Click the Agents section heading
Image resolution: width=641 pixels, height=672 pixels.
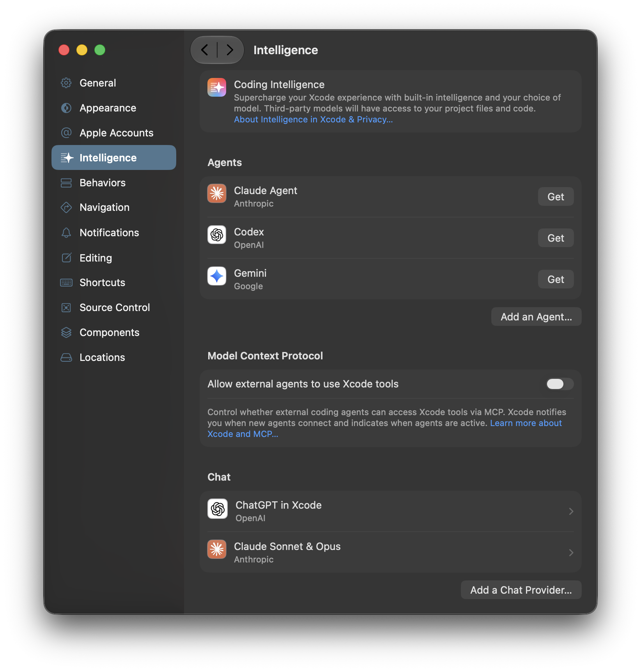pos(225,163)
